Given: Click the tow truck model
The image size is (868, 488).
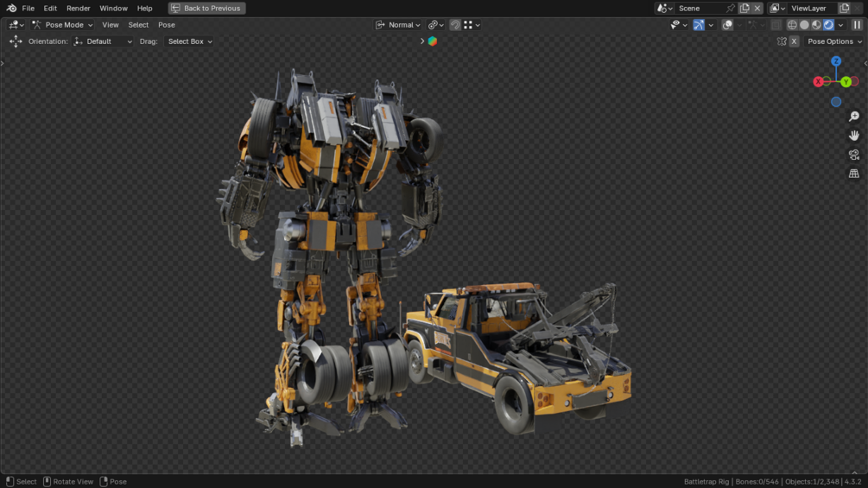Looking at the screenshot, I should [515, 354].
